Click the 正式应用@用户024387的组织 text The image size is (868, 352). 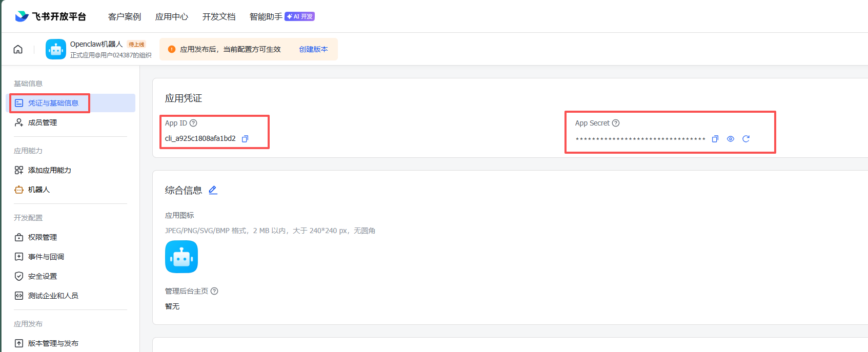(111, 55)
